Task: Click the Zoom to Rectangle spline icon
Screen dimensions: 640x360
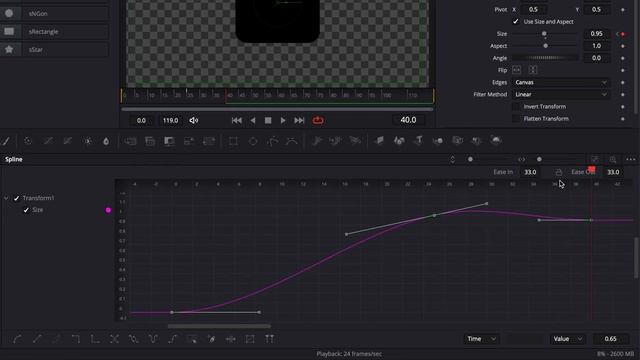Action: (x=613, y=159)
